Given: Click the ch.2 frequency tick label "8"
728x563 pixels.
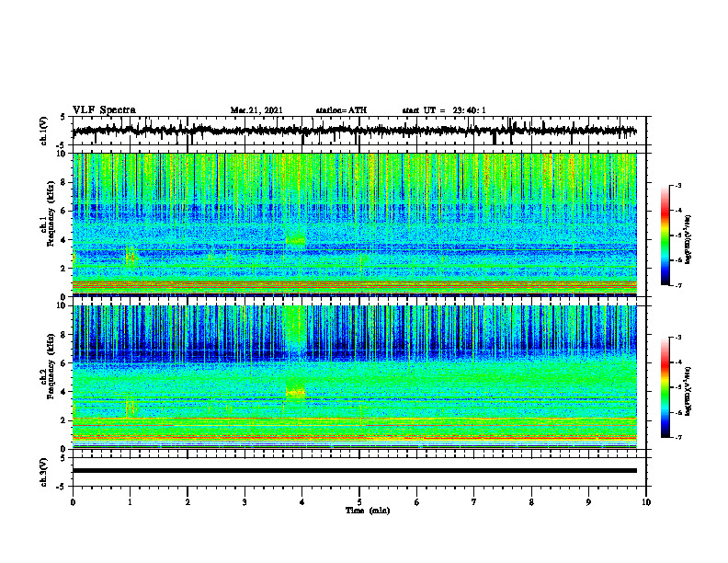Looking at the screenshot, I should pos(64,335).
